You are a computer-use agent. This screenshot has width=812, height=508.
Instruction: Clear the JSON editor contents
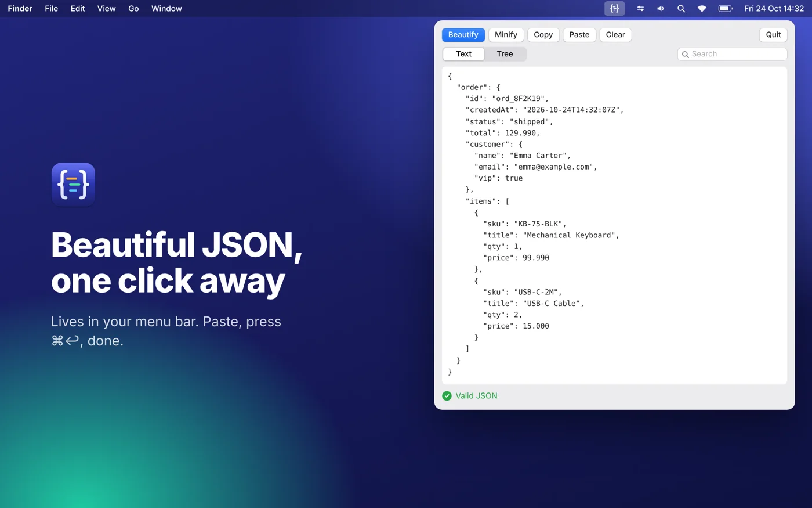[615, 35]
